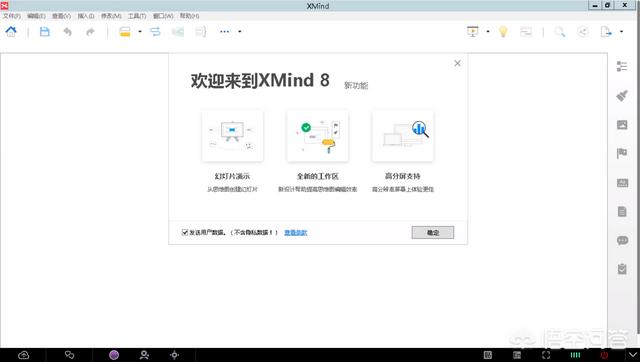Viewport: 640px width, 362px height.
Task: Click the greyed summary bracket icon
Action: [200, 32]
